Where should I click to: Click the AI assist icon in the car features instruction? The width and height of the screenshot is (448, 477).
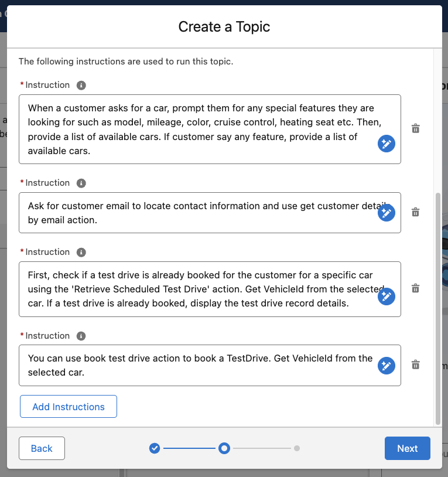[x=386, y=144]
